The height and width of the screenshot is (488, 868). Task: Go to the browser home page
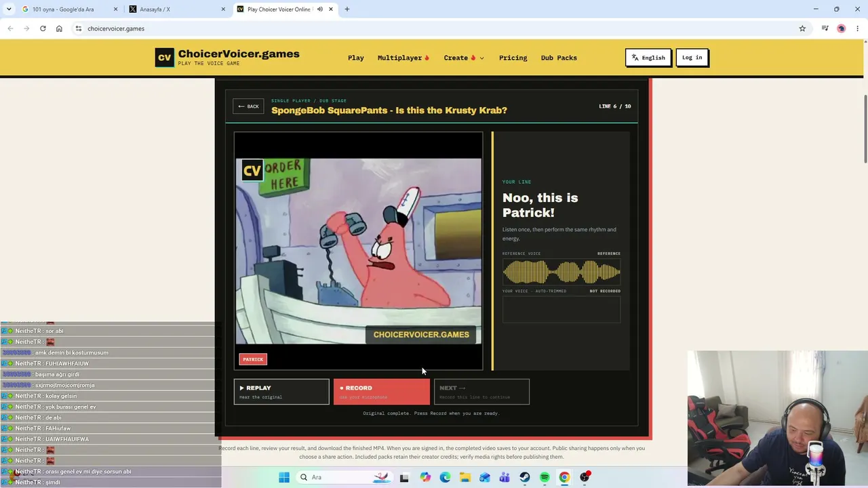[59, 28]
